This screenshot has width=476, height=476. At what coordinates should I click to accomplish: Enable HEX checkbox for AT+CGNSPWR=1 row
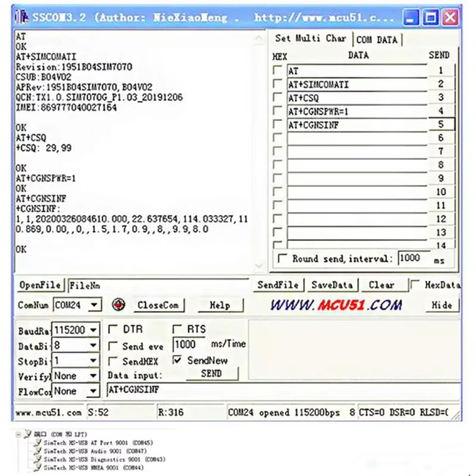pos(277,111)
